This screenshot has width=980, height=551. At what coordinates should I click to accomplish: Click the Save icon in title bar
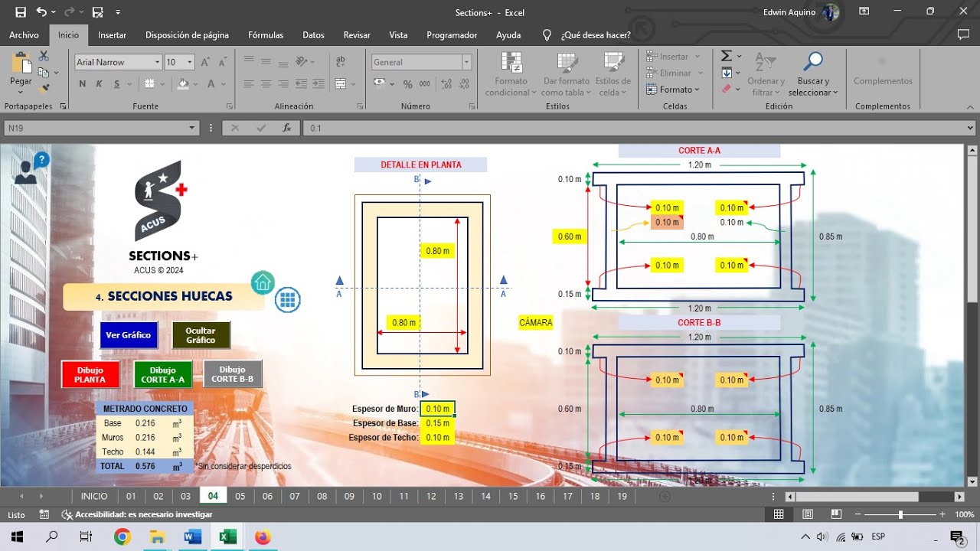click(x=21, y=12)
